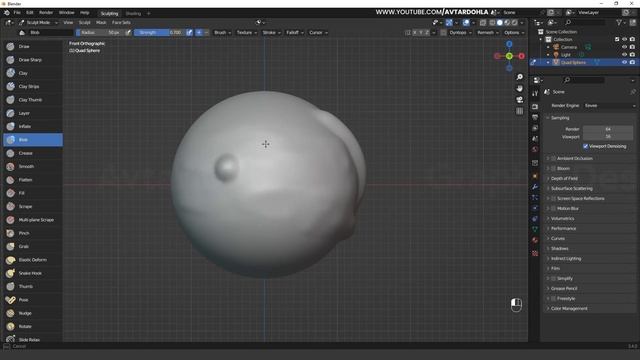Select the Draw sculpt brush

pyautogui.click(x=33, y=47)
